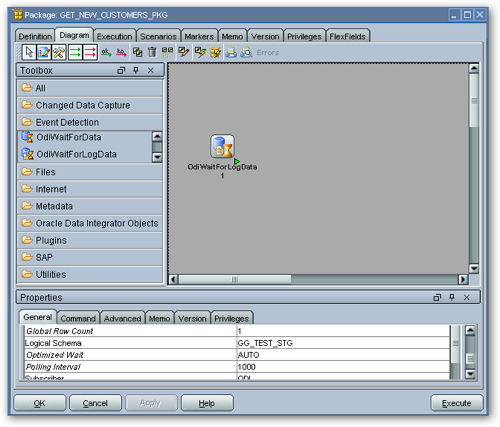Close the Properties panel

(467, 297)
